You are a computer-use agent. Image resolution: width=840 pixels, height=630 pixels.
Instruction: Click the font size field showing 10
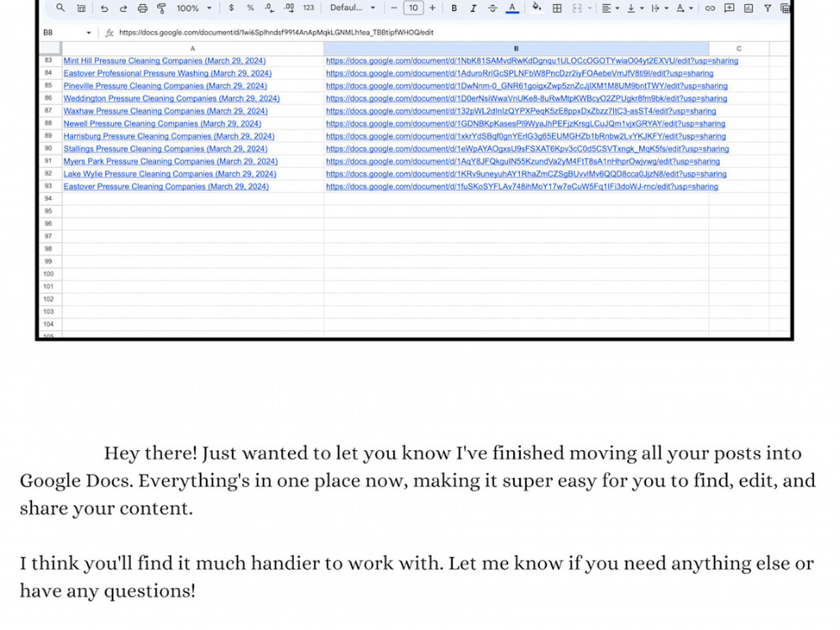coord(413,8)
